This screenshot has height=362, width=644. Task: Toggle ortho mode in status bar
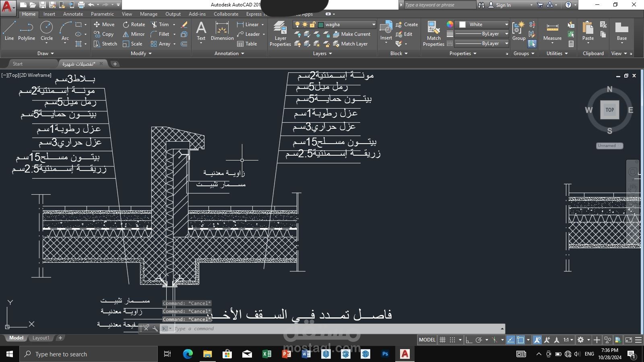click(469, 340)
